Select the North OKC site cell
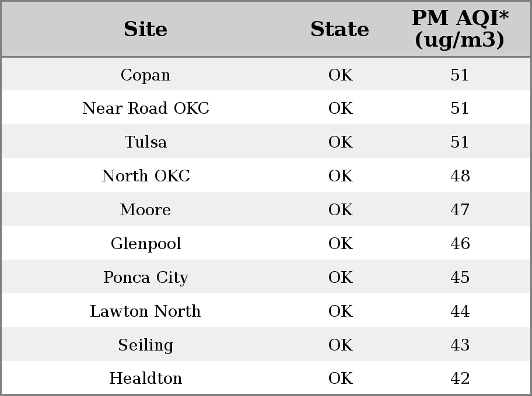Image resolution: width=532 pixels, height=396 pixels. coord(146,176)
